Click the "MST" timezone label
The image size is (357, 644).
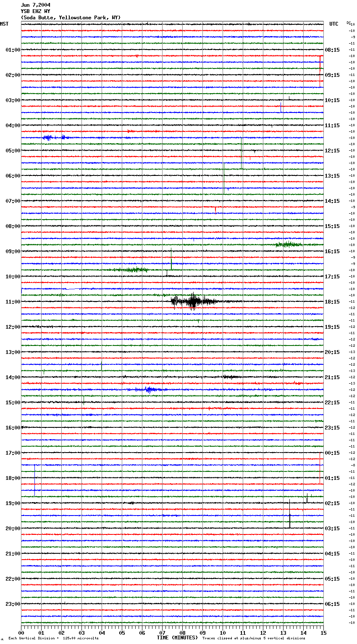coord(4,24)
